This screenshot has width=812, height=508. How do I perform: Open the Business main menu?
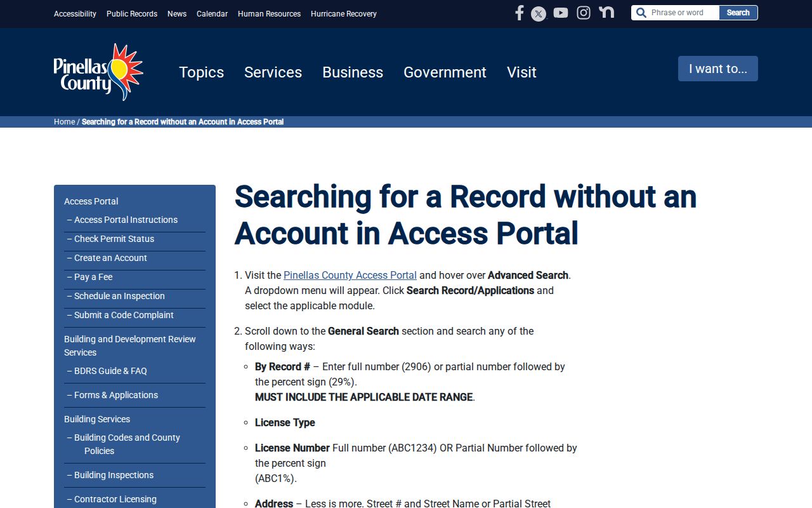353,72
